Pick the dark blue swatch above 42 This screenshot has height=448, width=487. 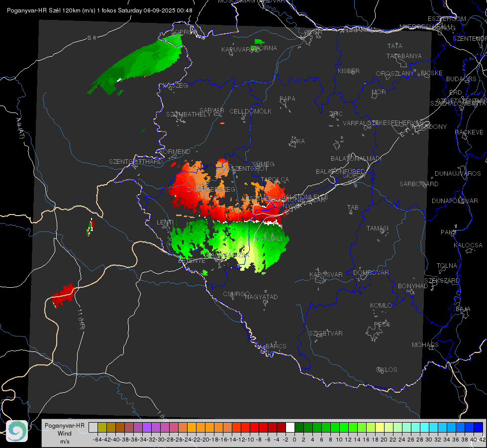pos(479,427)
